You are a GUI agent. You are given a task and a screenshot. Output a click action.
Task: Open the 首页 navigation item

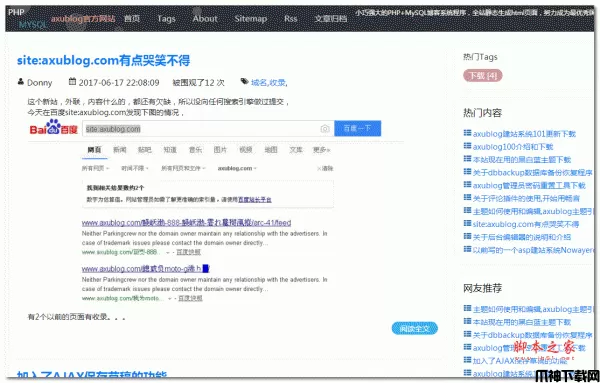(x=132, y=18)
